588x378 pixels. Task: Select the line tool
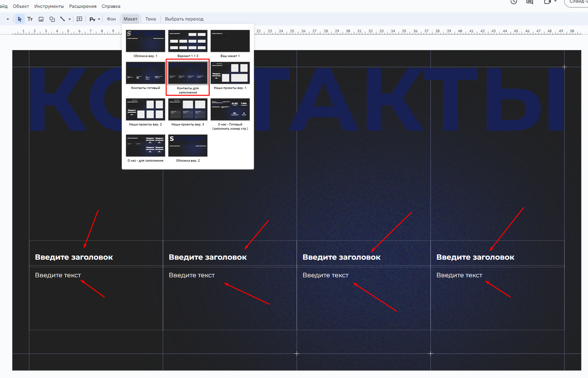62,19
